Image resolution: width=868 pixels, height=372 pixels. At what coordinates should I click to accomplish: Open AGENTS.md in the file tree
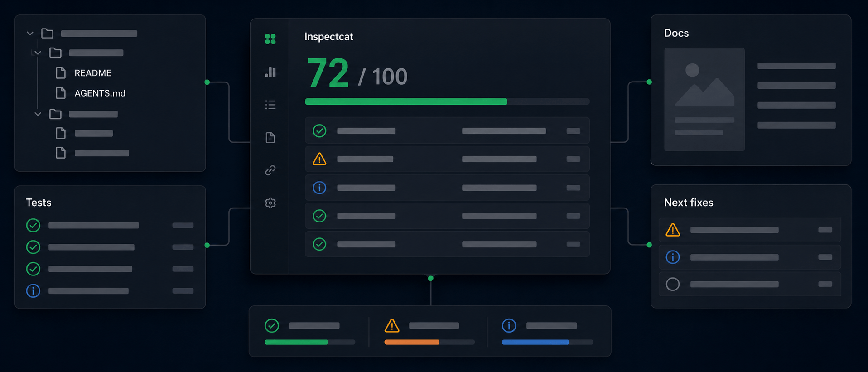[x=100, y=93]
